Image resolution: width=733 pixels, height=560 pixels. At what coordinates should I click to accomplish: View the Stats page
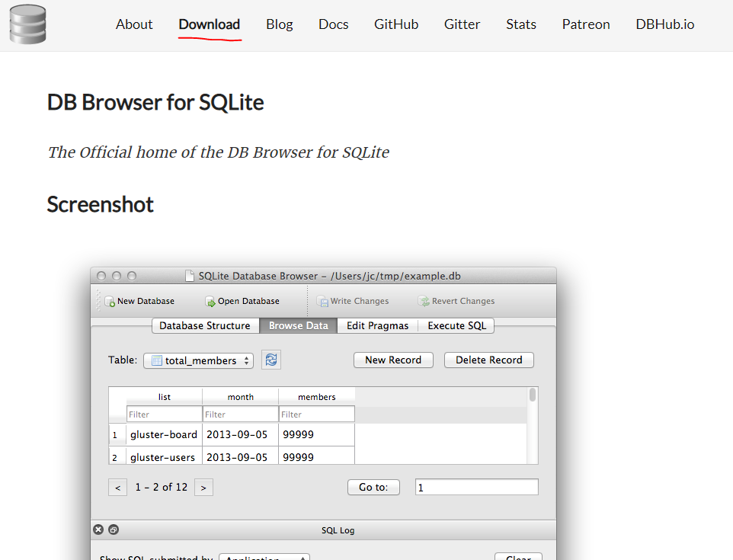point(520,24)
